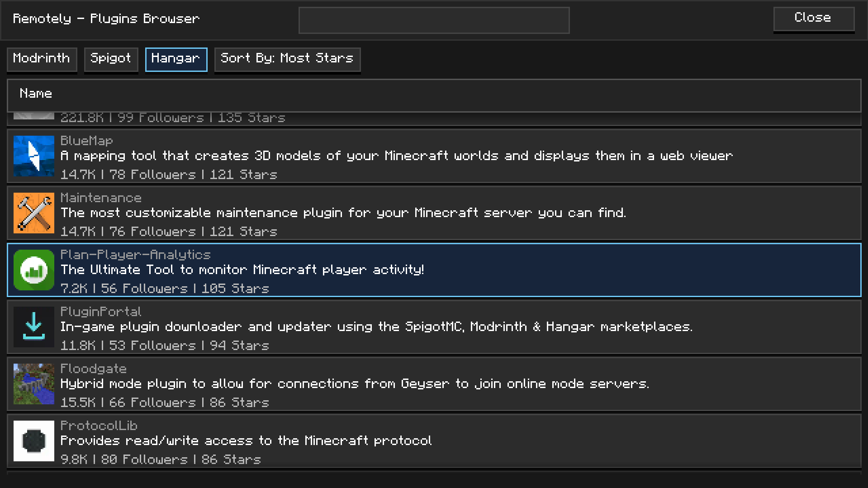This screenshot has width=868, height=488.
Task: Select the Plan-Player-Analytics title
Action: tap(136, 255)
